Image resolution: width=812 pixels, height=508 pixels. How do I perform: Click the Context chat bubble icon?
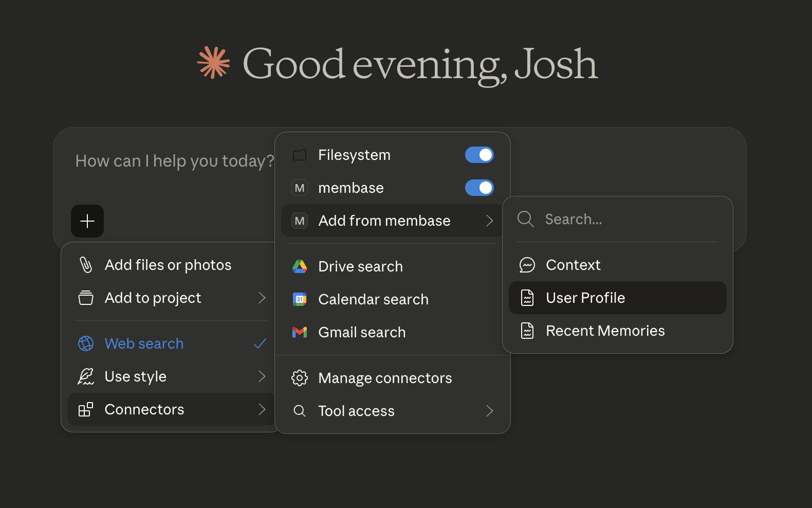click(527, 265)
